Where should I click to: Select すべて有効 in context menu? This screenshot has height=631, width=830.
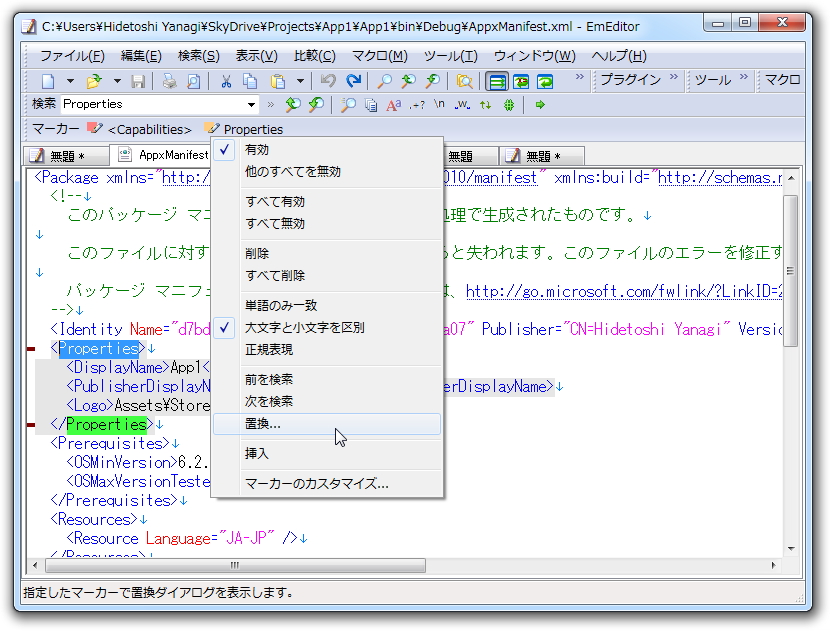tap(327, 202)
